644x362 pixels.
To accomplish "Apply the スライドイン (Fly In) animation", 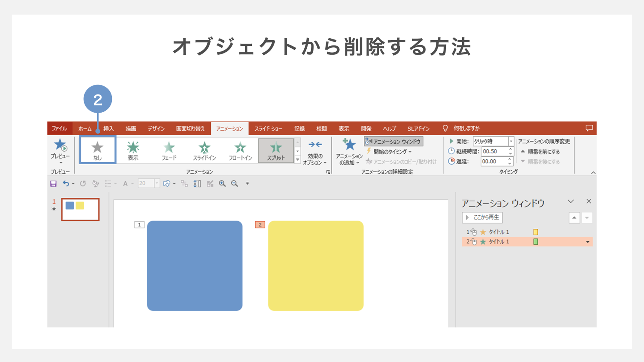I will click(204, 151).
